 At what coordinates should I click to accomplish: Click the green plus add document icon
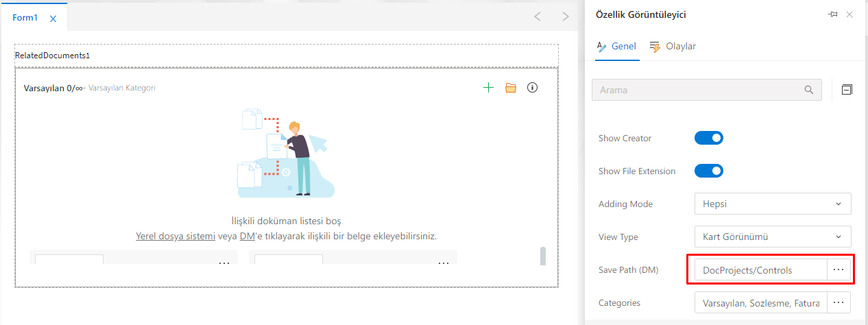[x=488, y=88]
